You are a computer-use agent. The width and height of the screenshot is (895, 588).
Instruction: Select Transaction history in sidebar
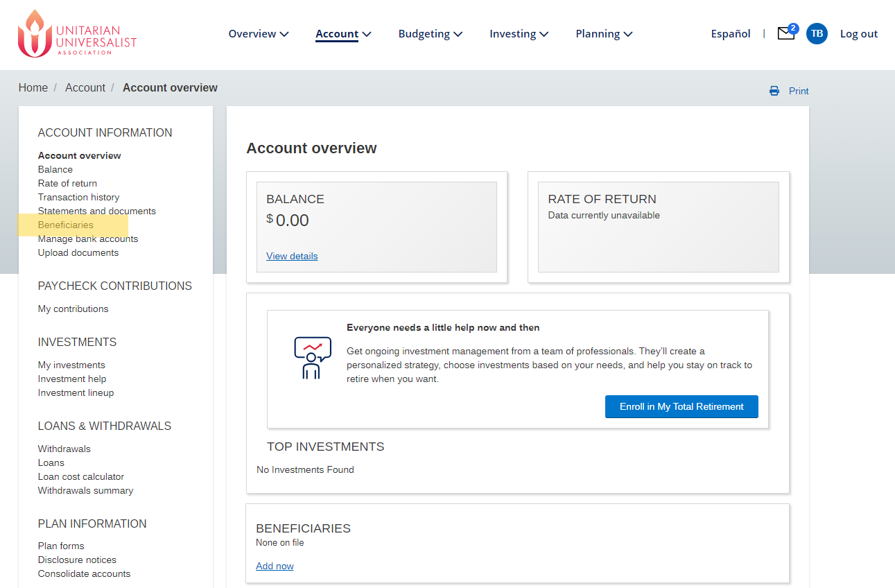(x=78, y=197)
